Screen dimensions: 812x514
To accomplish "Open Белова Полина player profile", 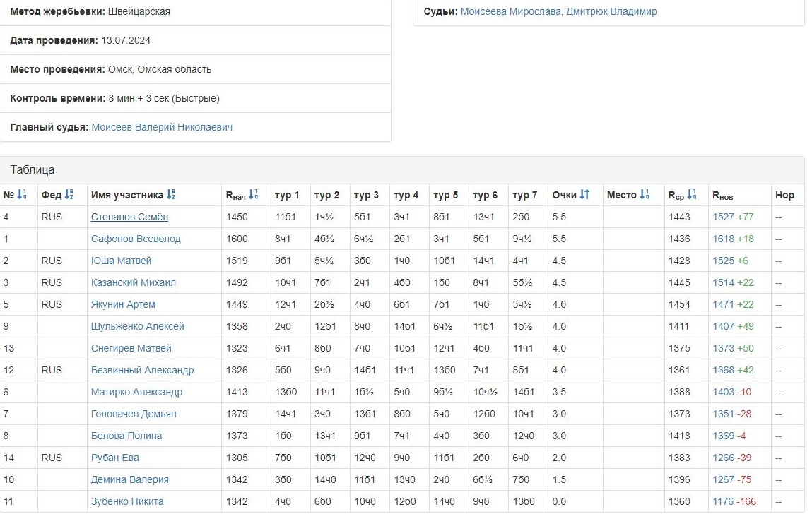I will click(126, 436).
